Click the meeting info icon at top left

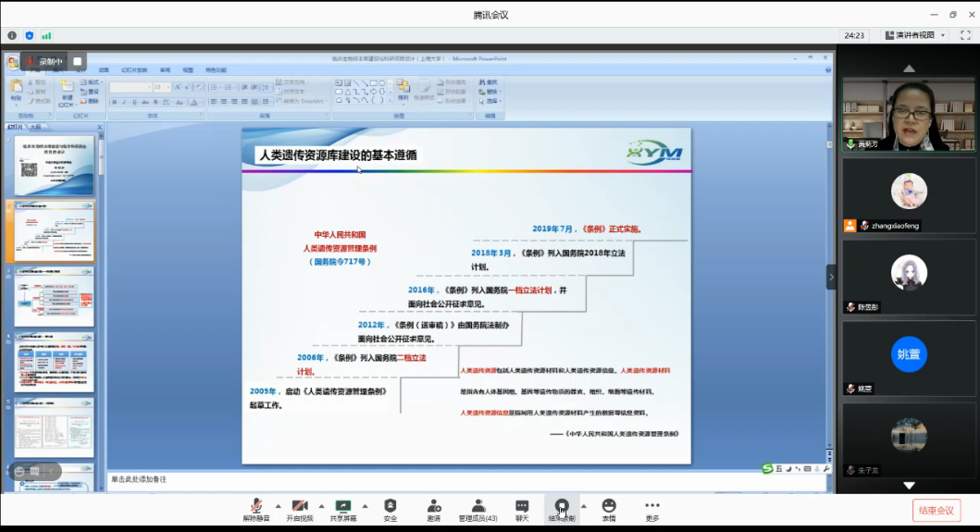12,35
